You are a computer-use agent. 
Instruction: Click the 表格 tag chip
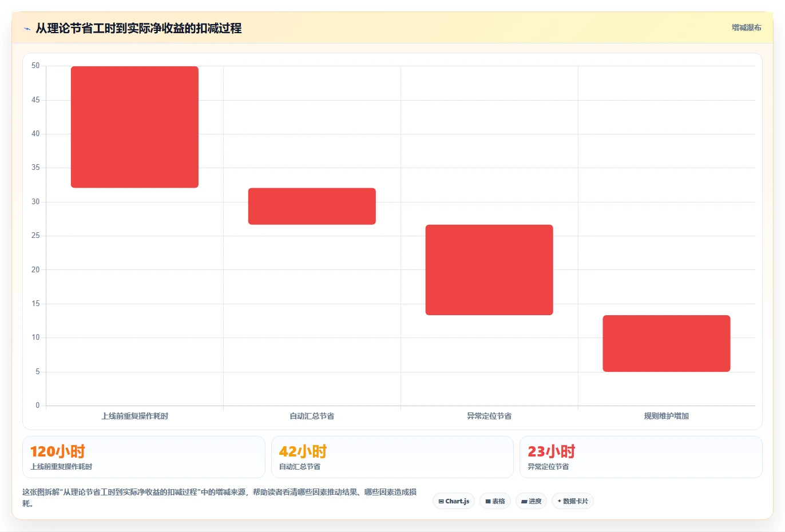point(495,501)
